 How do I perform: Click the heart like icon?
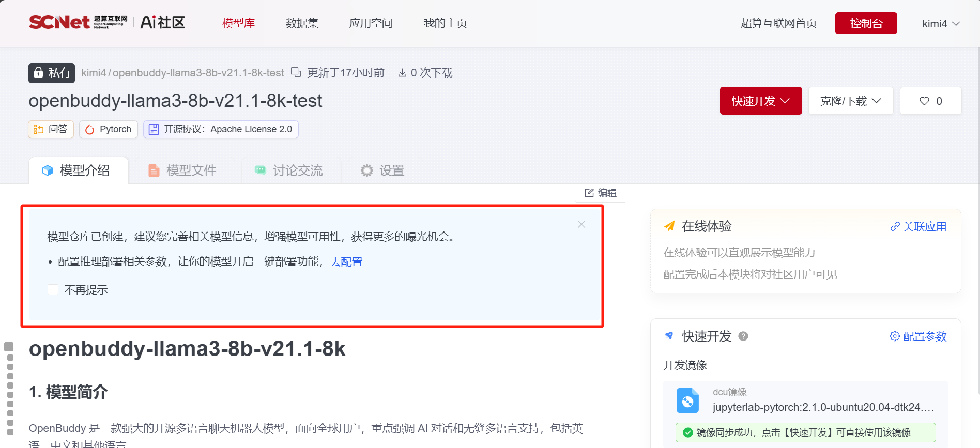924,101
